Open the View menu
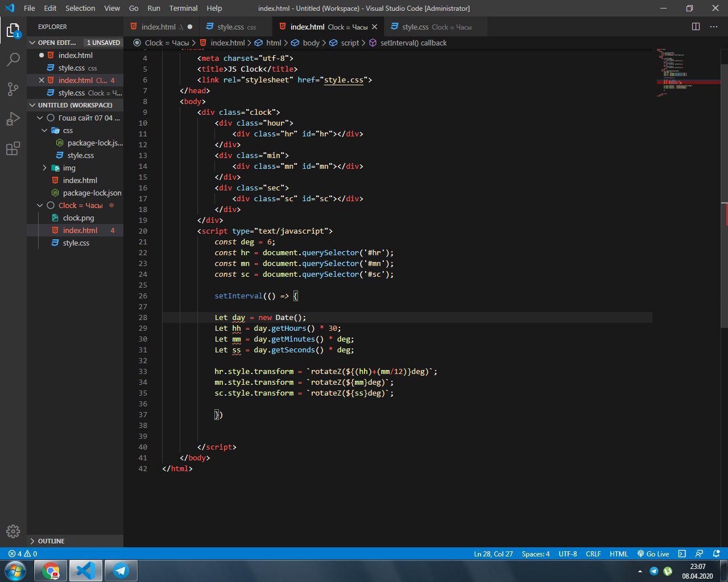 coord(112,8)
